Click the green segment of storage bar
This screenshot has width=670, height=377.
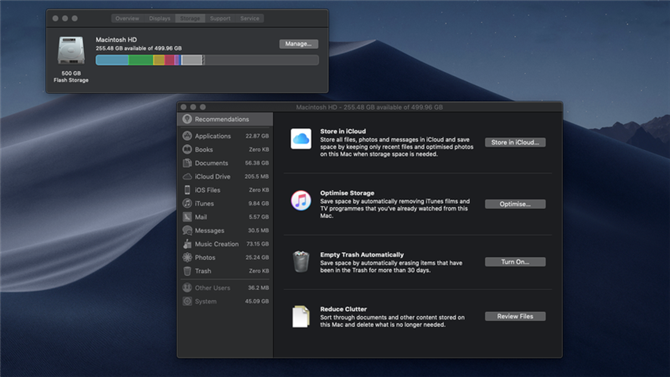pos(141,60)
